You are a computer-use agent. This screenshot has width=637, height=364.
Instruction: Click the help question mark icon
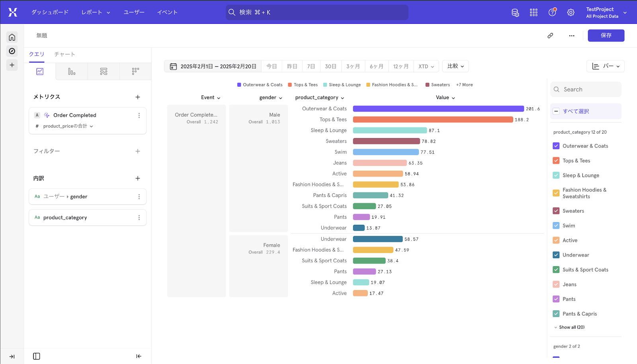(x=552, y=12)
